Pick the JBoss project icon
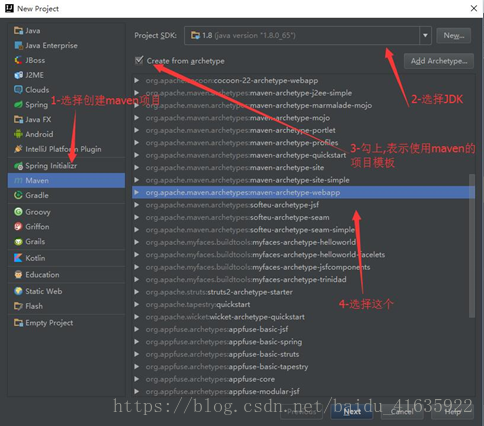Image resolution: width=484 pixels, height=426 pixels. (x=18, y=60)
